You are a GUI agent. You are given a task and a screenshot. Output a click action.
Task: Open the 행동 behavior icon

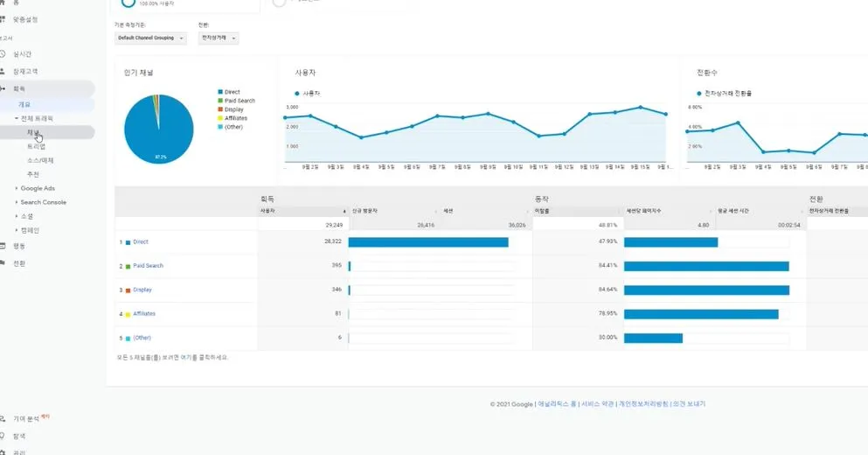[x=3, y=246]
